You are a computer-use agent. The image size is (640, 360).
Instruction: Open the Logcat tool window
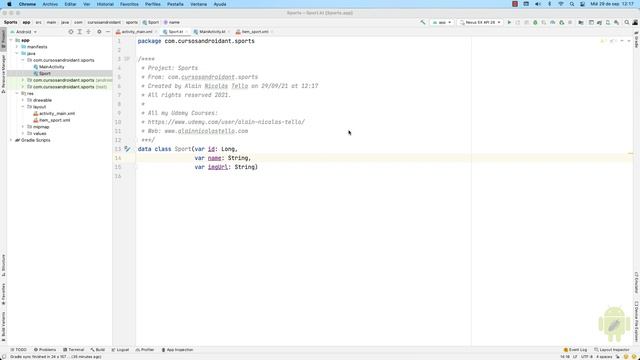(x=120, y=350)
